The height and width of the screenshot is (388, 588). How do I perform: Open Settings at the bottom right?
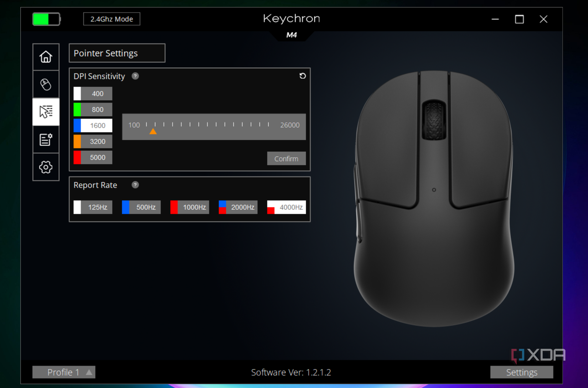point(522,372)
